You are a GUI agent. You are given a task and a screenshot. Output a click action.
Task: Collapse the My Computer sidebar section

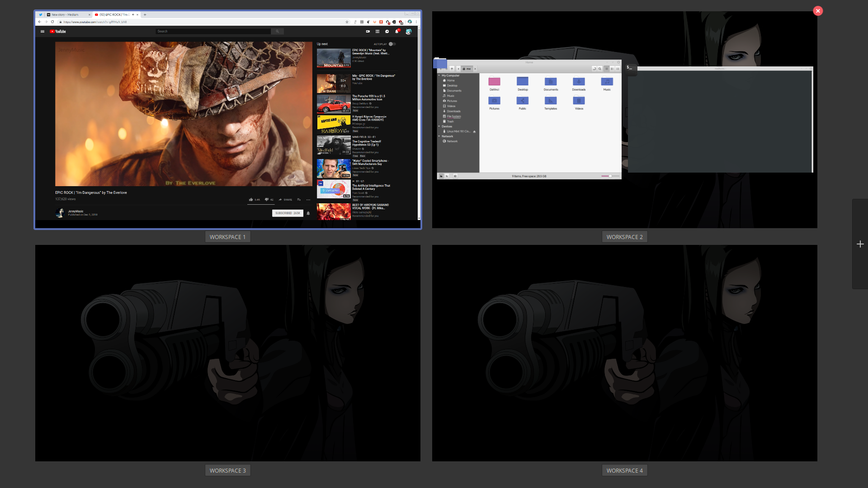[439, 75]
